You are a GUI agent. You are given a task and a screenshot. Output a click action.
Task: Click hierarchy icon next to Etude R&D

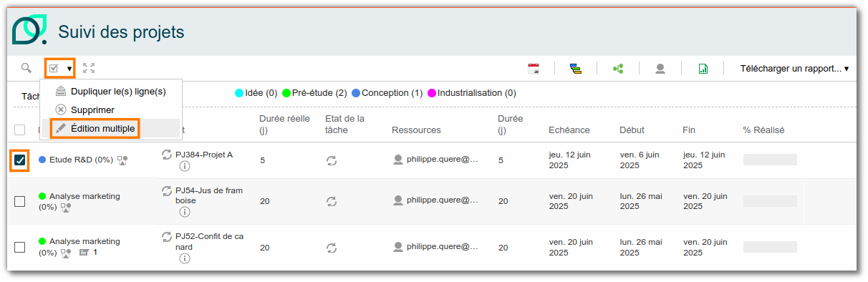pos(122,160)
